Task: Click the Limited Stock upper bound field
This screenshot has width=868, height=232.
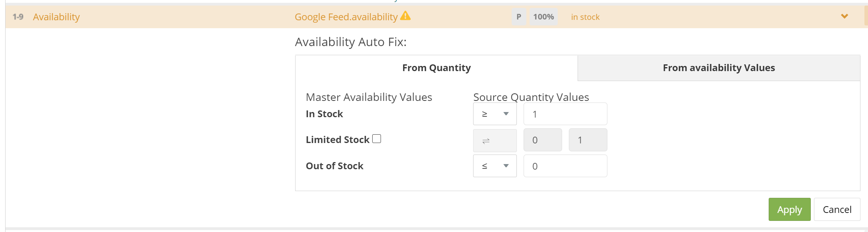Action: click(588, 140)
